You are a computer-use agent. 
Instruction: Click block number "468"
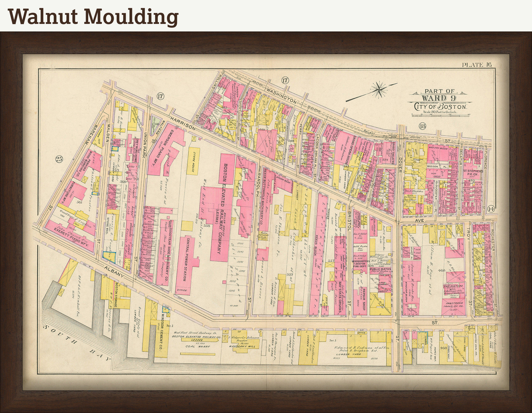point(441,270)
